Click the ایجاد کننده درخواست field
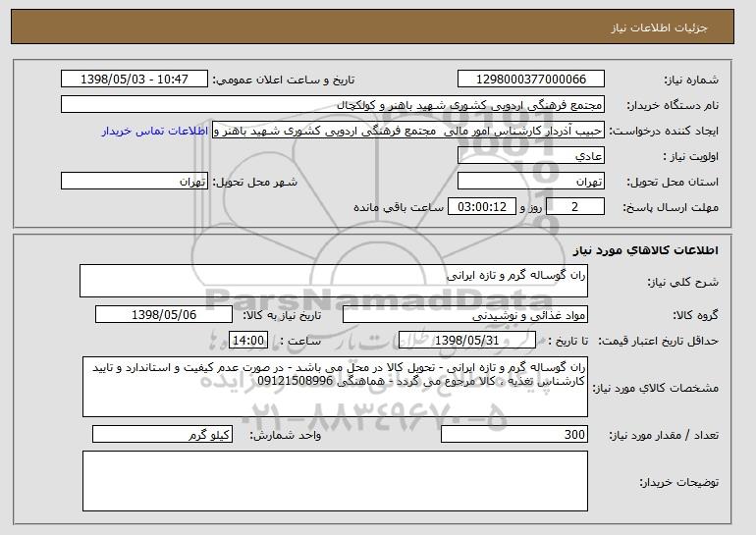This screenshot has width=756, height=535. pyautogui.click(x=408, y=131)
